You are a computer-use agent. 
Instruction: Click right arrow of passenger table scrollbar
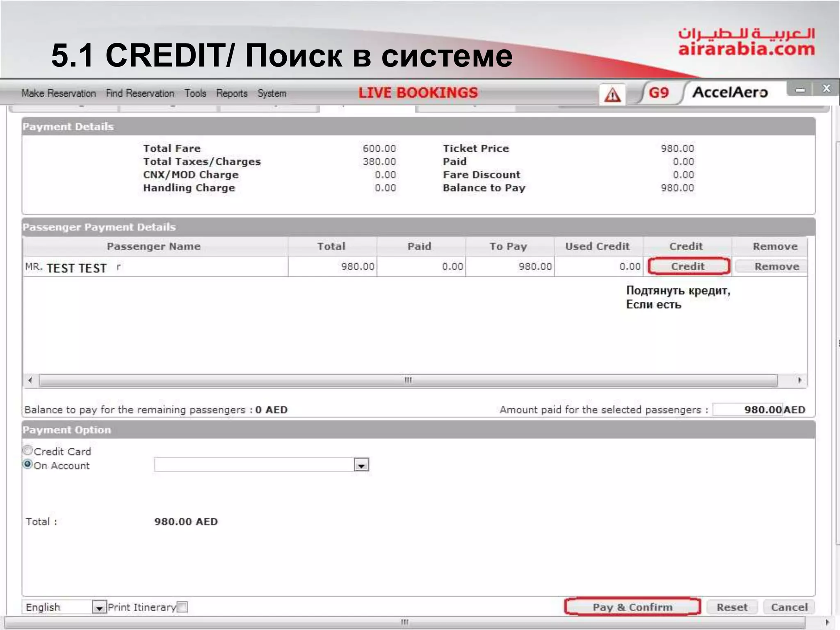800,380
